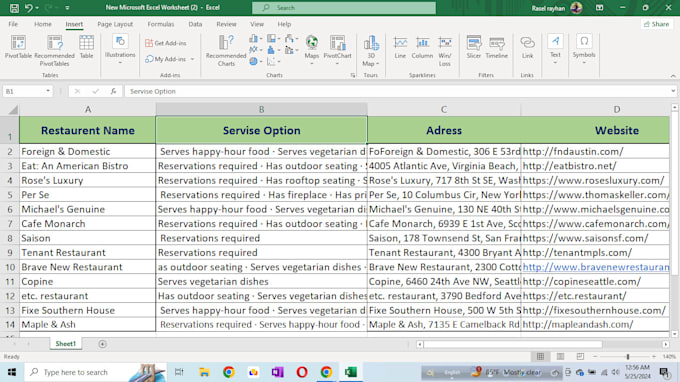Select cell containing Rose's Luxury
680x382 pixels.
88,180
